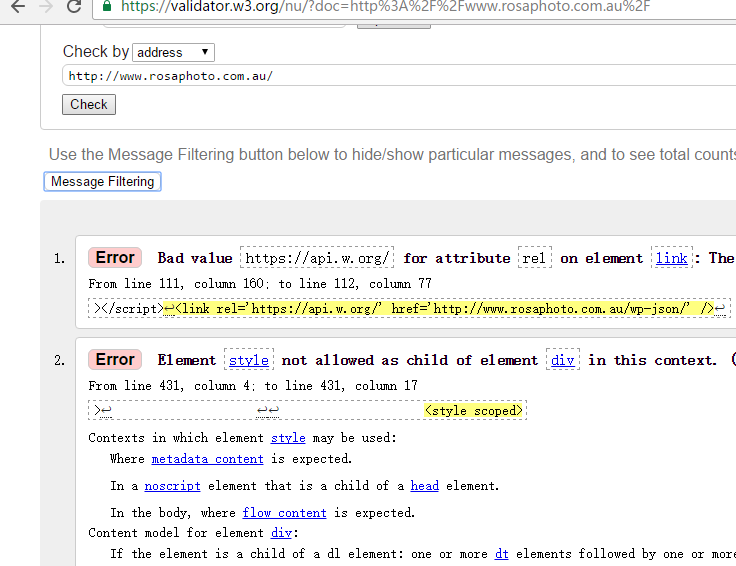This screenshot has height=566, width=736.
Task: Click the 'rel' attribute code box
Action: (535, 258)
